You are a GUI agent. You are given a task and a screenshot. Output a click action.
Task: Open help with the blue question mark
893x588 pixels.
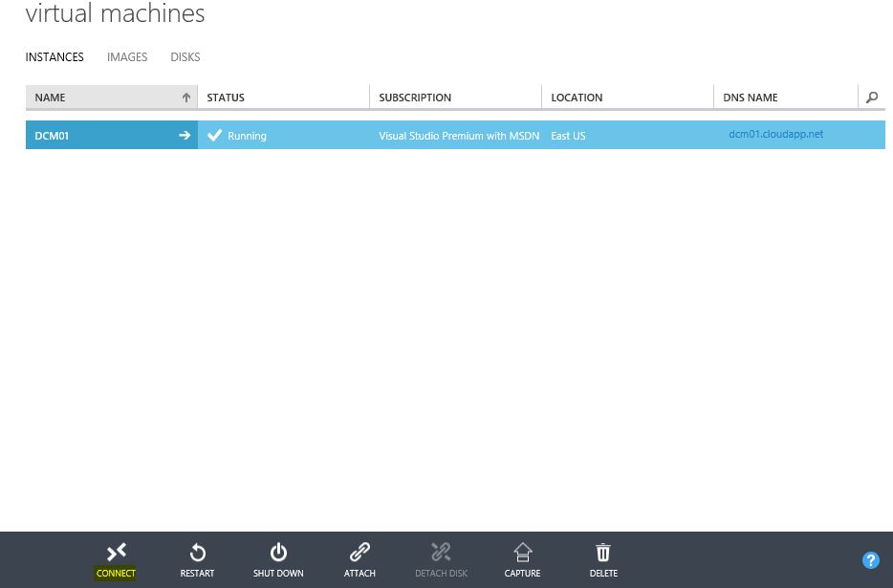(871, 560)
